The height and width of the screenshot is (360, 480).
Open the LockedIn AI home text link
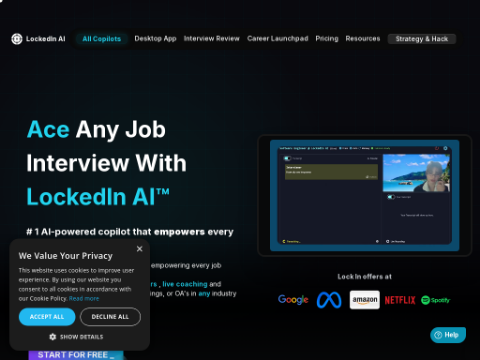point(46,39)
